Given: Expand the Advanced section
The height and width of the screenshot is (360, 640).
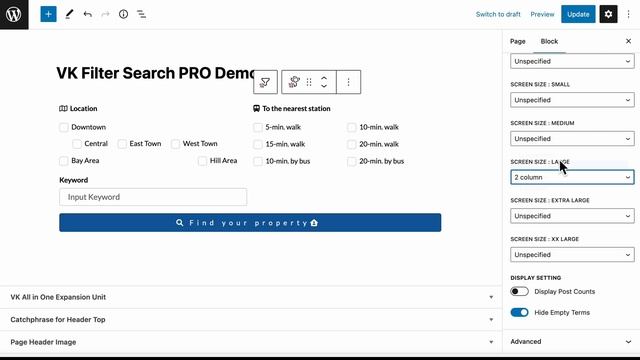Looking at the screenshot, I should [x=571, y=342].
